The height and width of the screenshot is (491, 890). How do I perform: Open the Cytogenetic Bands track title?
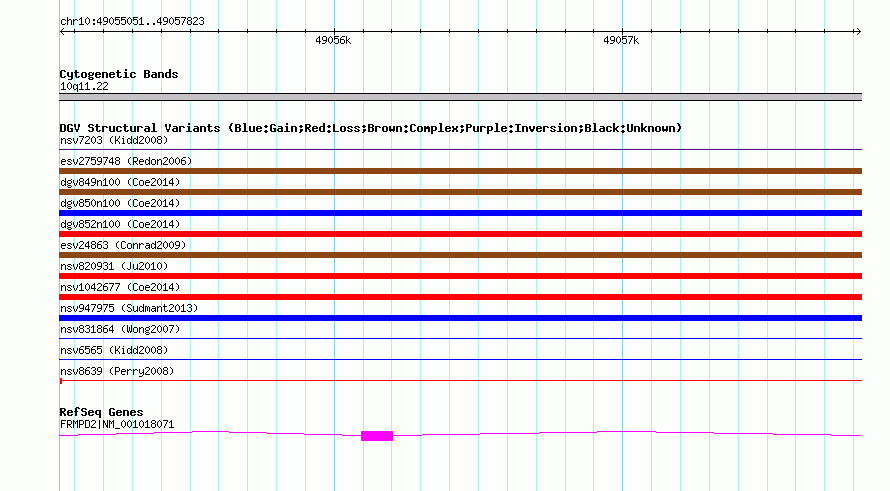click(x=119, y=74)
